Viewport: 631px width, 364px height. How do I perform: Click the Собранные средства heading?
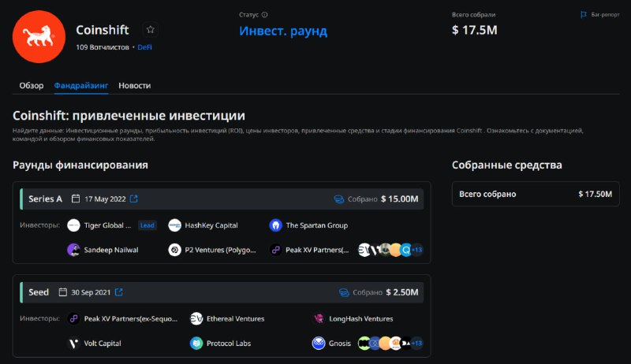tap(506, 165)
